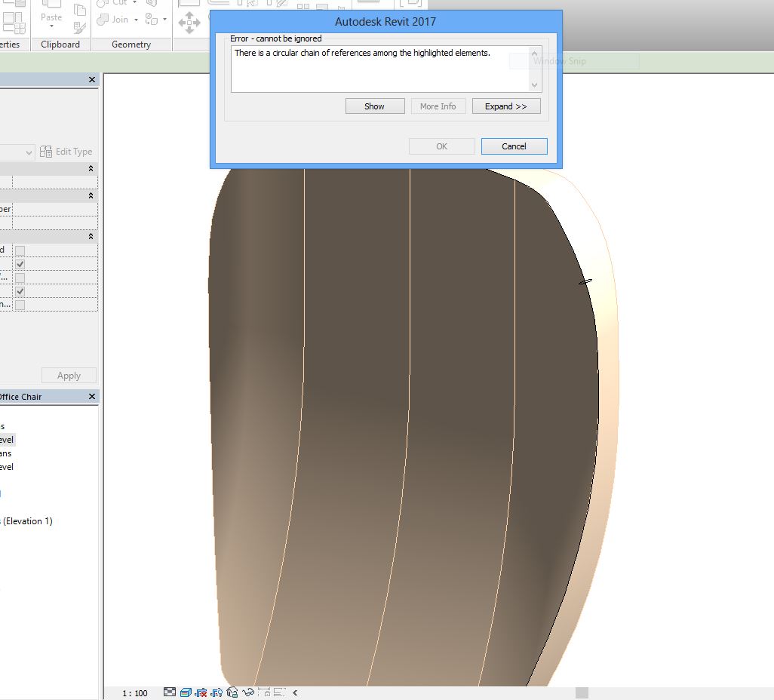Open Temporary Hide/Isolate glasses icon
Screen dimensions: 774x700
tap(249, 692)
